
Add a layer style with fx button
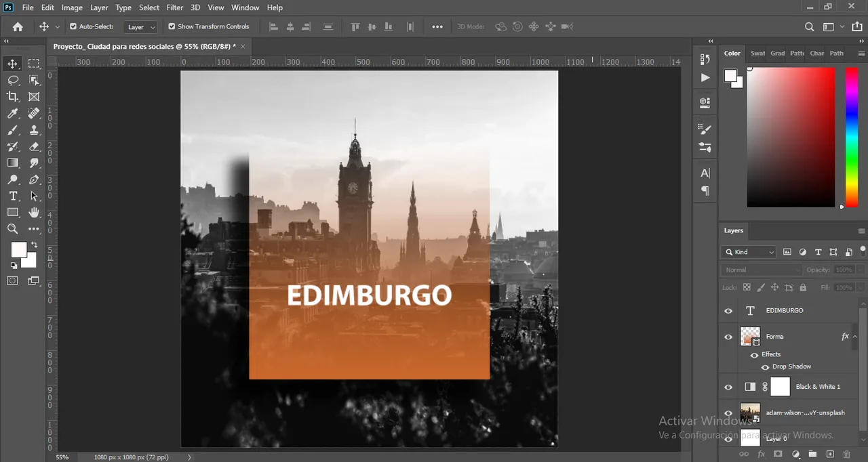[x=761, y=454]
